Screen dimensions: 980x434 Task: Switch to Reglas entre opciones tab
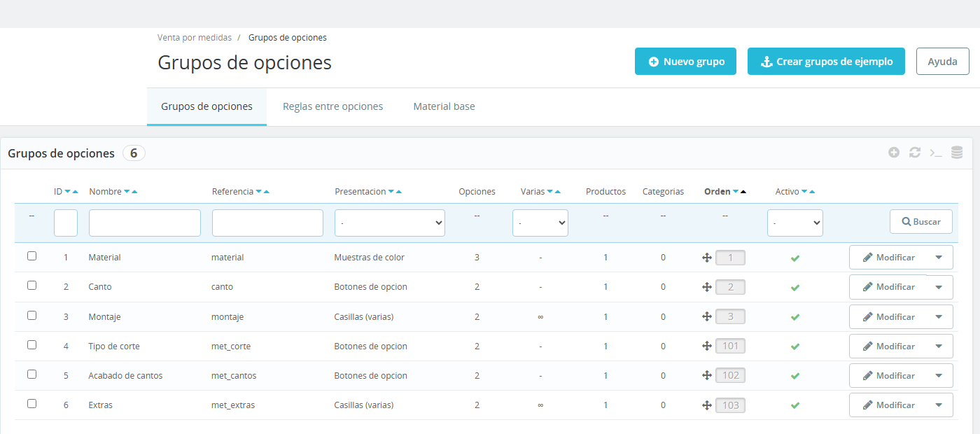pos(332,106)
